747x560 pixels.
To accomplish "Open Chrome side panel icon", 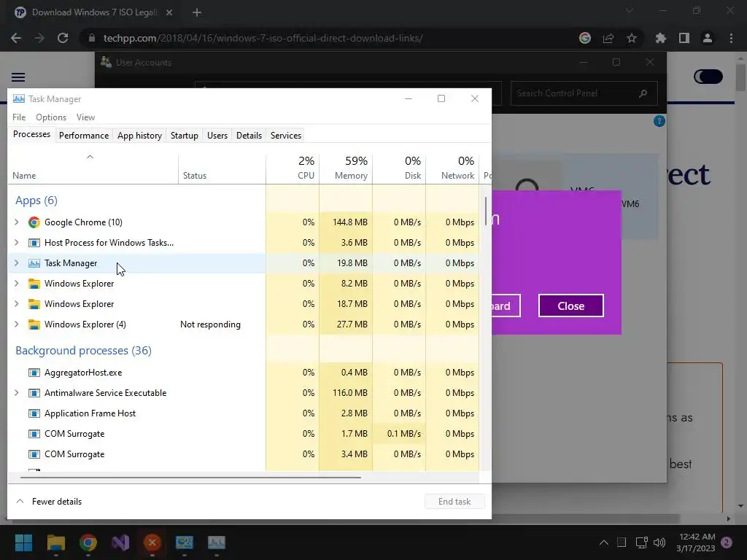I will pos(684,38).
